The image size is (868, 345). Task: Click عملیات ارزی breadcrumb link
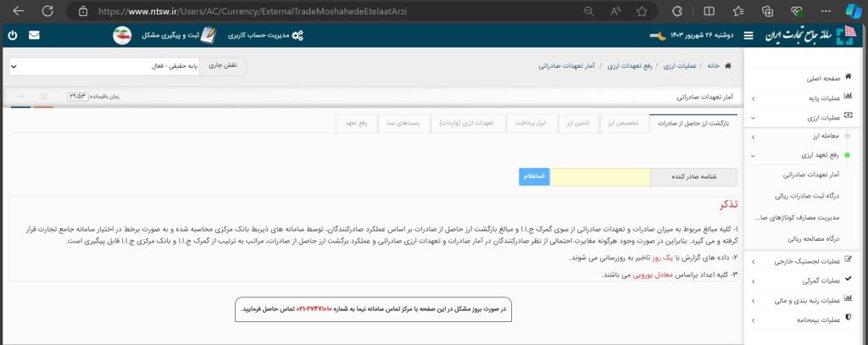680,65
